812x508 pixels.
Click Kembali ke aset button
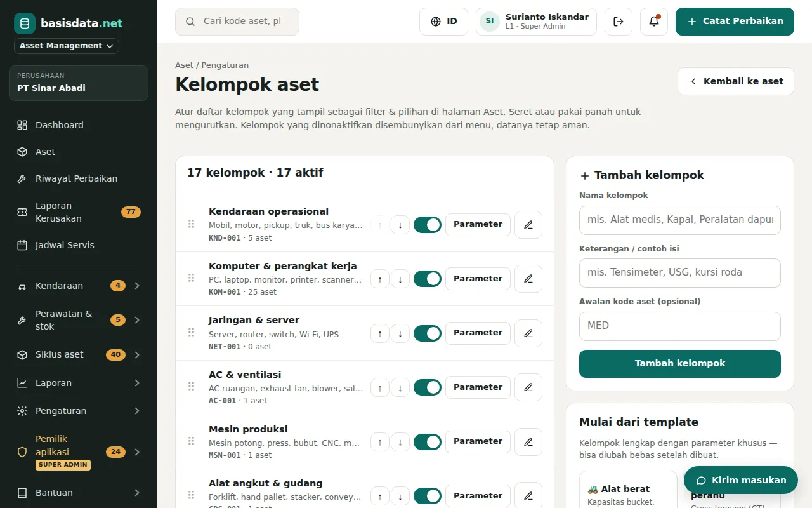[736, 81]
